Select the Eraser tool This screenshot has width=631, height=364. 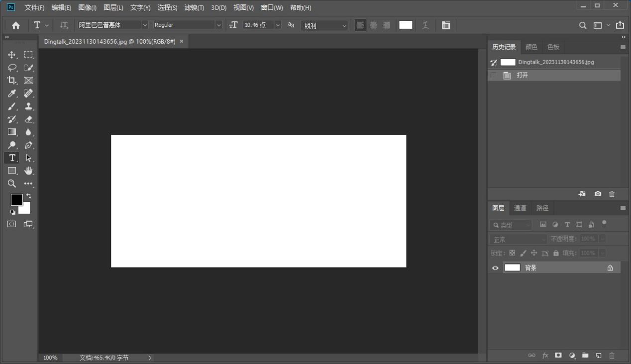pos(28,119)
